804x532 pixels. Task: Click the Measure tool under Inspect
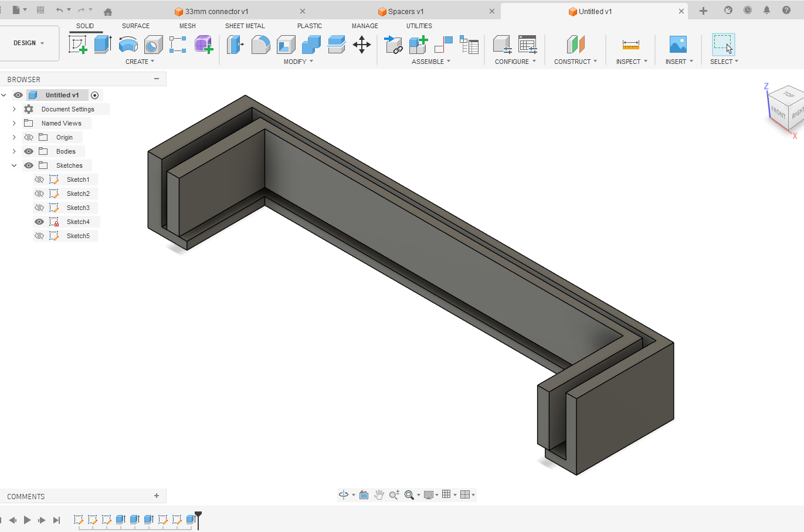point(630,45)
